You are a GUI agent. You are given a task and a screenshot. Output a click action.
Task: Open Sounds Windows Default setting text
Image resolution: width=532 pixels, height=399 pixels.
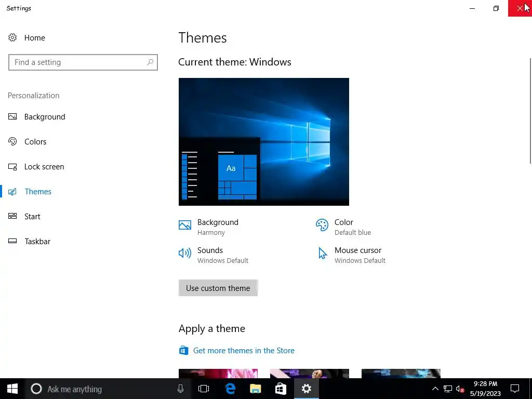click(x=223, y=255)
